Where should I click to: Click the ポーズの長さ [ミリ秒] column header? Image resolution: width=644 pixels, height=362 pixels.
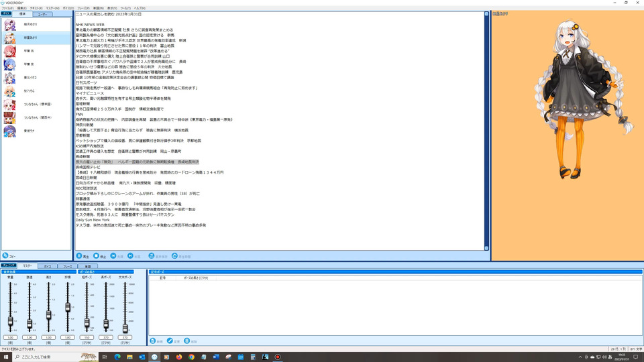click(196, 278)
